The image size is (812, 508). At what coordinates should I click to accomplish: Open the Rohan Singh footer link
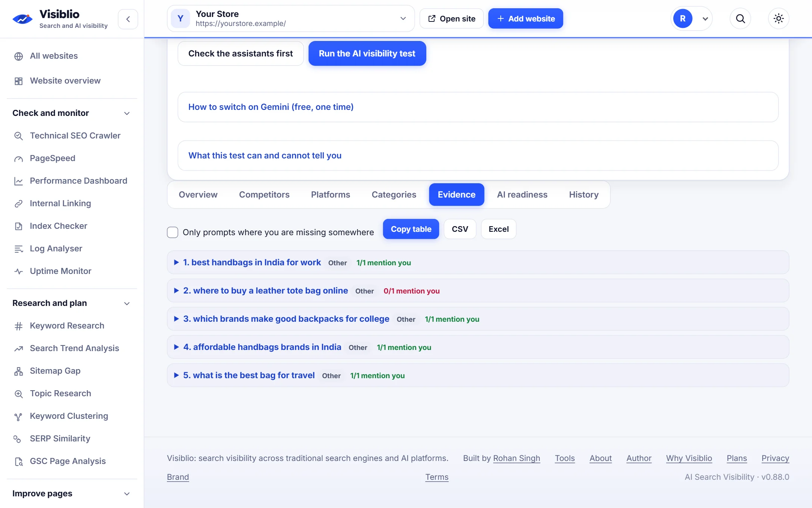(517, 458)
